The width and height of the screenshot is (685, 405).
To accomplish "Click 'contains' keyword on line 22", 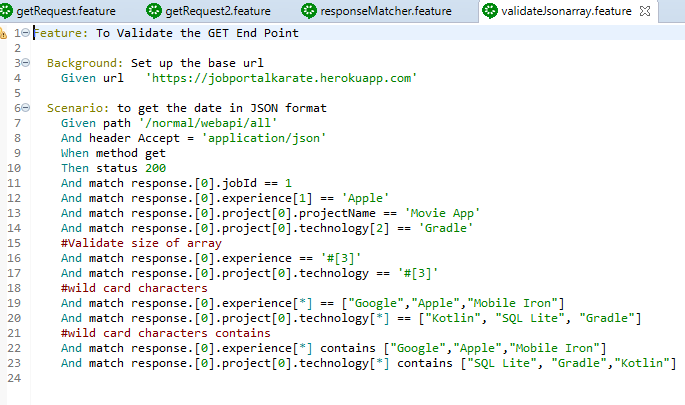I will coord(348,348).
